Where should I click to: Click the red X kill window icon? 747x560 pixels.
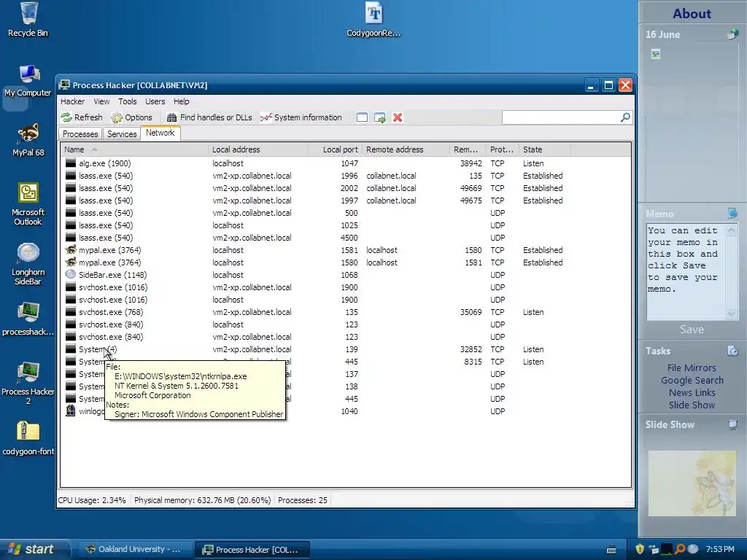pyautogui.click(x=398, y=117)
